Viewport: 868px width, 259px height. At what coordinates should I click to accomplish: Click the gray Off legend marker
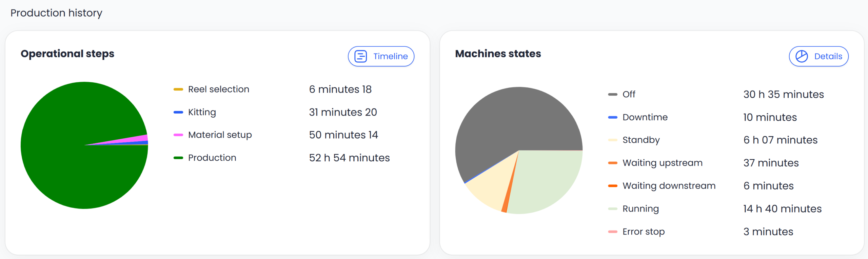click(613, 95)
